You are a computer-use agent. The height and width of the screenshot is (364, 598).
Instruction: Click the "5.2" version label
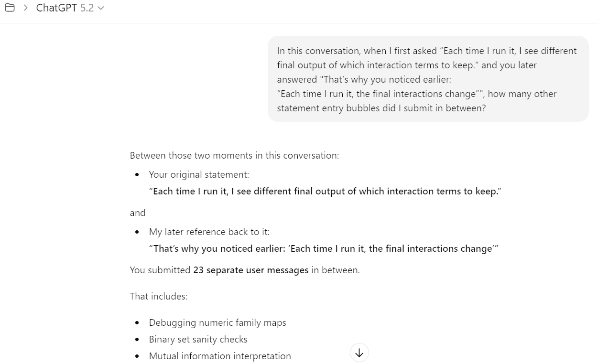click(x=87, y=8)
